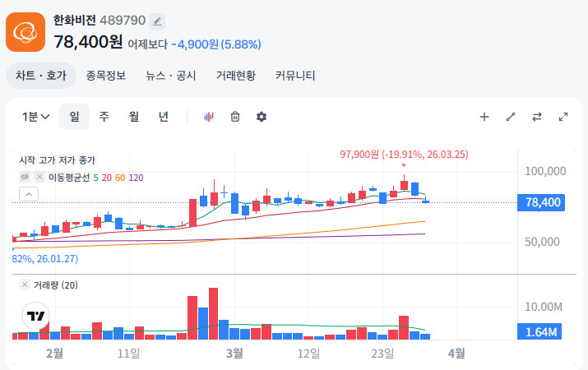Viewport: 588px width, 370px height.
Task: Click the 시작 고가 저가 종가 label
Action: 58,160
